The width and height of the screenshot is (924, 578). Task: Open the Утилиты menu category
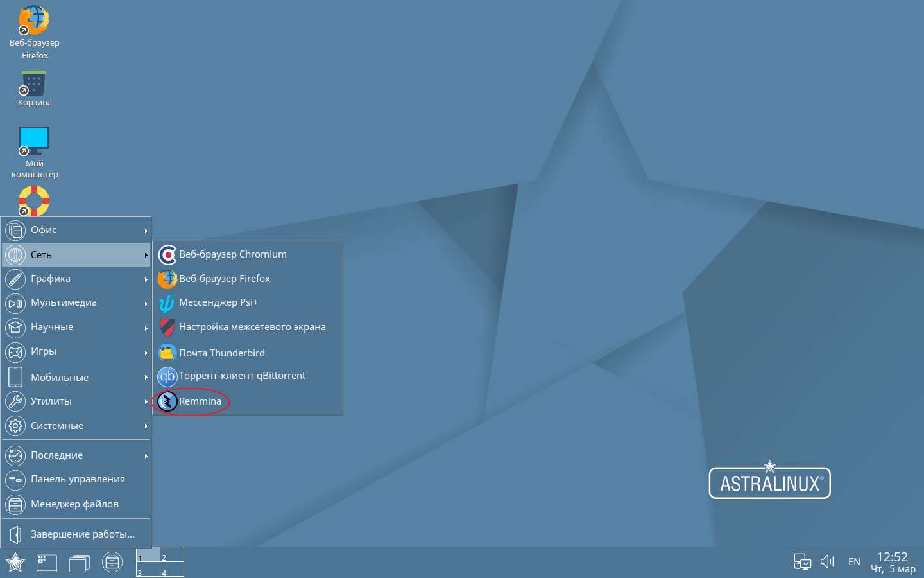click(x=76, y=401)
